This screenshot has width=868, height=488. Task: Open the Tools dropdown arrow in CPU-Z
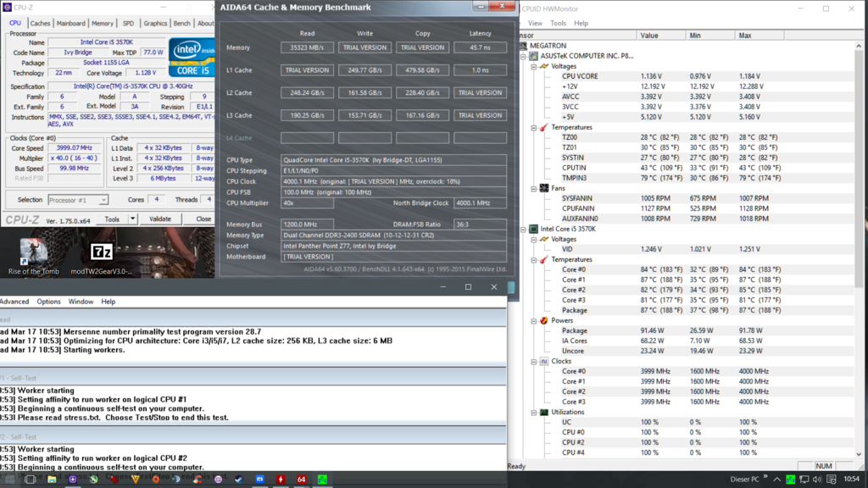pyautogui.click(x=132, y=219)
